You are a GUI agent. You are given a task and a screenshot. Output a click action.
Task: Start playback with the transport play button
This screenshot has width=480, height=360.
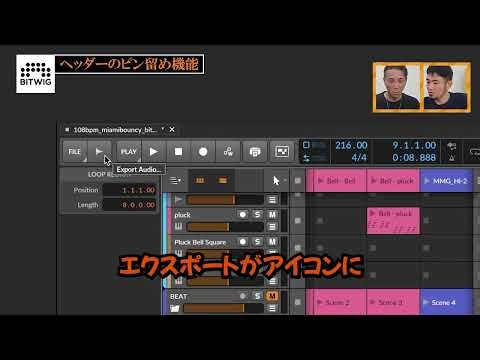click(153, 152)
